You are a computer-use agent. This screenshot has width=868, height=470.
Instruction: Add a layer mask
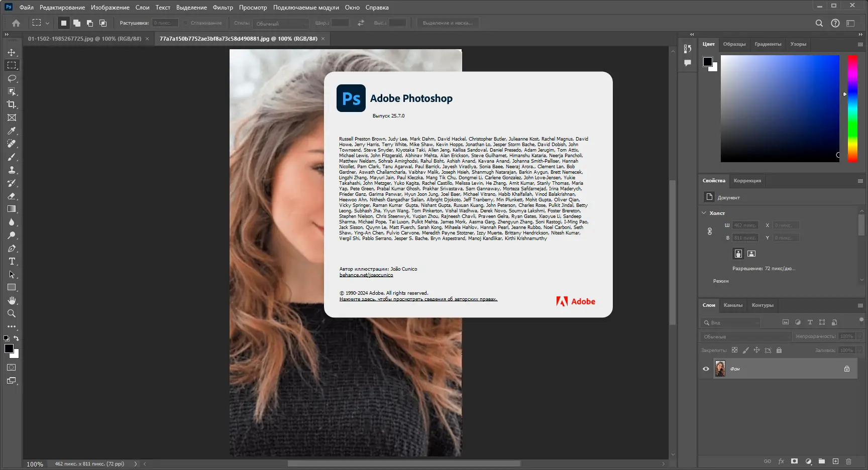tap(795, 461)
